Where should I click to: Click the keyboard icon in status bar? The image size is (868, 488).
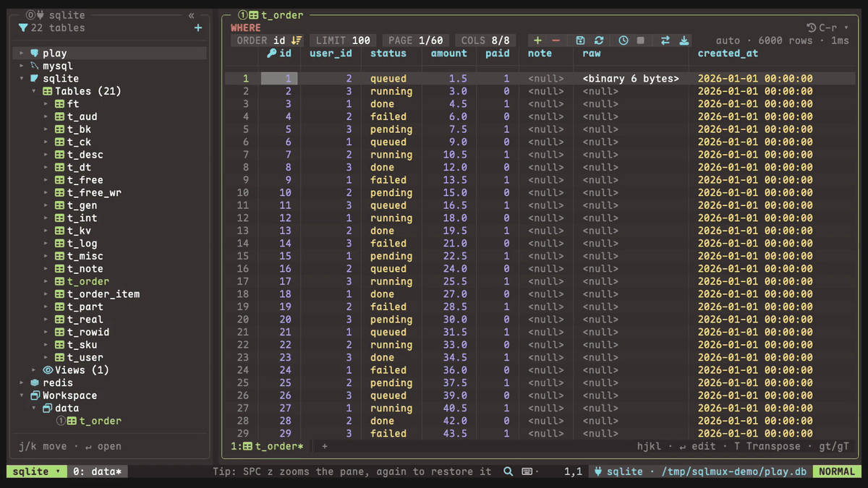527,471
